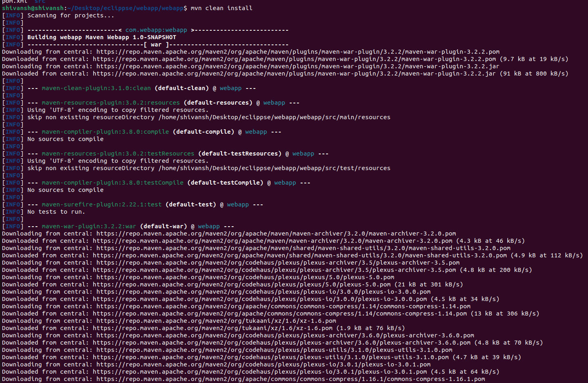Click the maven-war-plugin-3.2.2.jar downloading URL

298,66
